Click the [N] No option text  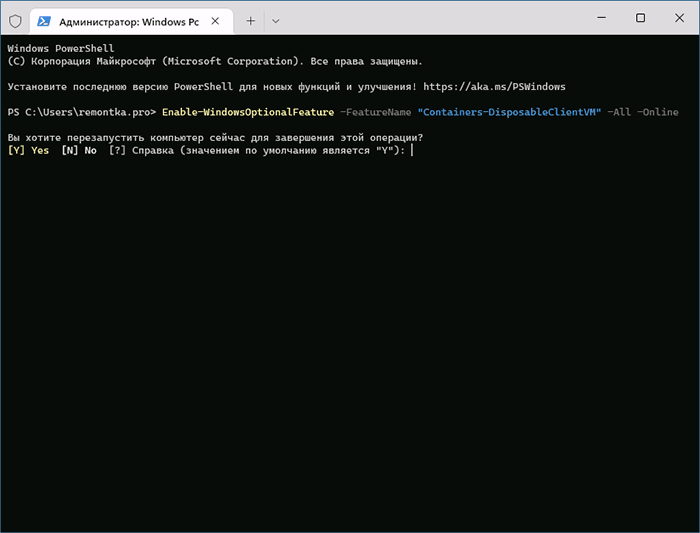(79, 150)
